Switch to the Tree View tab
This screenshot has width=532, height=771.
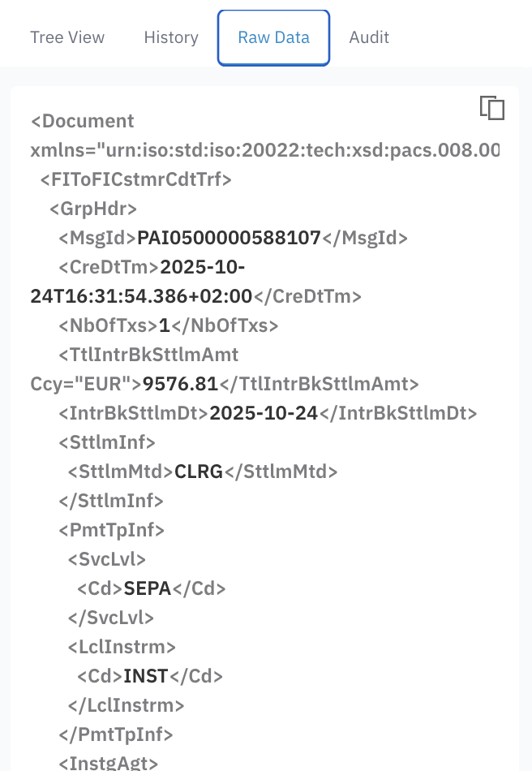pyautogui.click(x=67, y=37)
